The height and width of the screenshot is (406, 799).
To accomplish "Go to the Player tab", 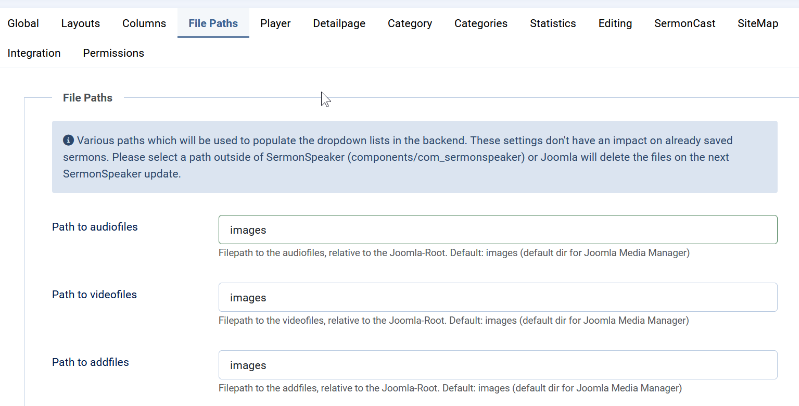I will click(x=275, y=23).
